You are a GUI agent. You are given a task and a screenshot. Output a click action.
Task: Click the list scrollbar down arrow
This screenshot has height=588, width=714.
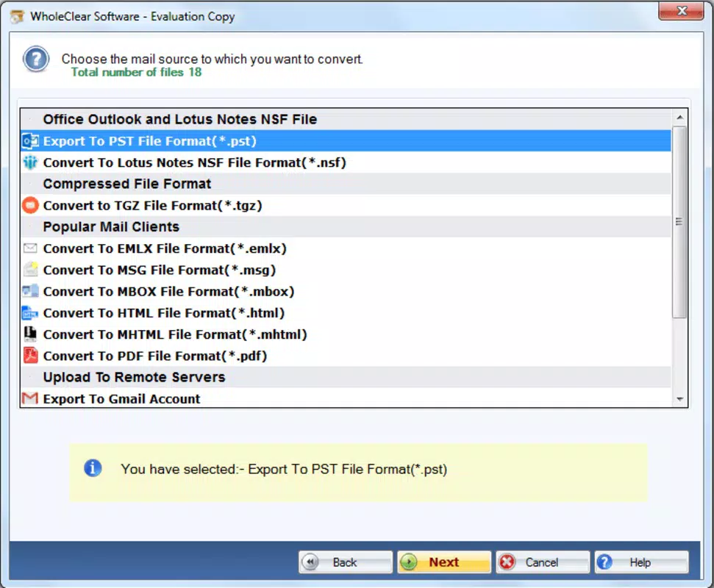pos(679,399)
